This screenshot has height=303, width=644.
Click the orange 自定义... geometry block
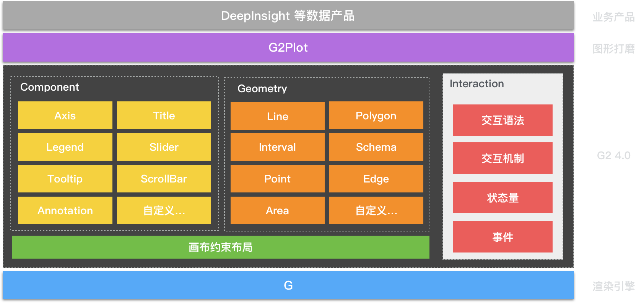tap(376, 210)
